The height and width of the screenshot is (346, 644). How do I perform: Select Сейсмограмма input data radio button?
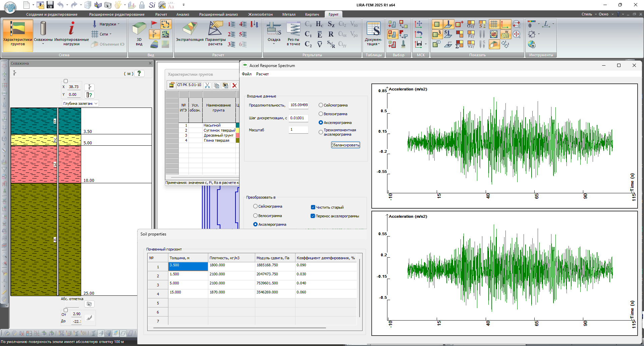coord(321,105)
